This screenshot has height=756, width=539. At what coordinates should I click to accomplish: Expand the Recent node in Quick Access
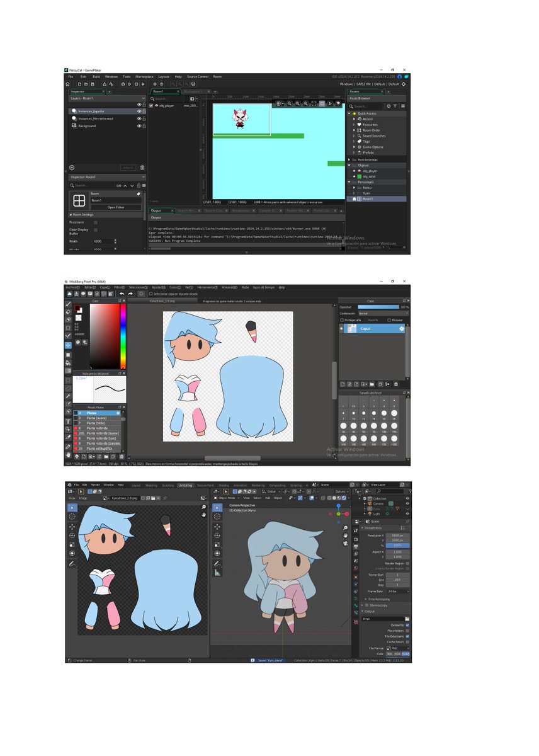click(x=354, y=119)
